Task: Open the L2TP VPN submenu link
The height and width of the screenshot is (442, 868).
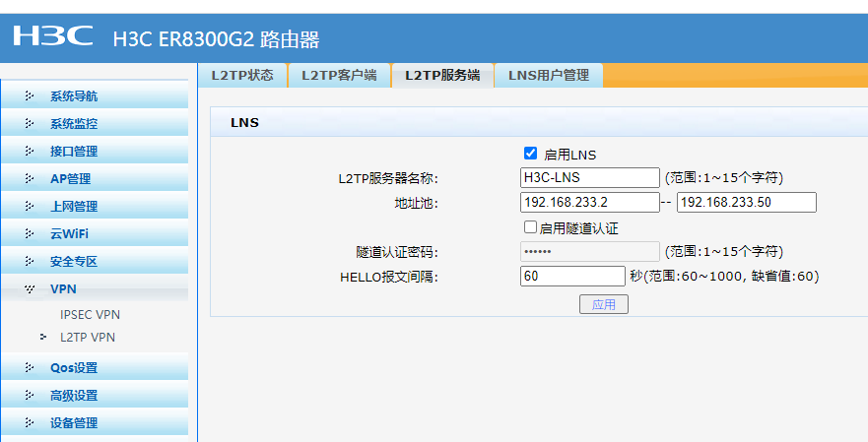Action: click(x=88, y=338)
